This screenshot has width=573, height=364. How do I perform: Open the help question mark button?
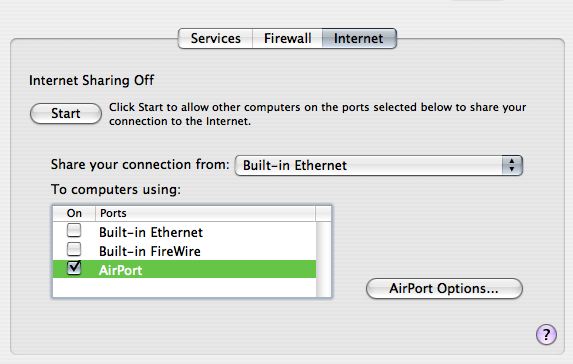[x=546, y=334]
